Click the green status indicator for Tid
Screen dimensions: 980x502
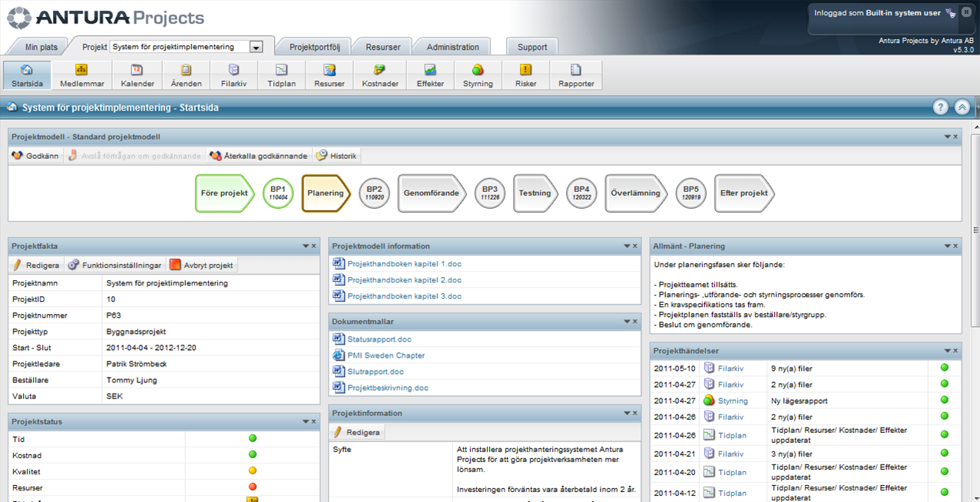(253, 438)
